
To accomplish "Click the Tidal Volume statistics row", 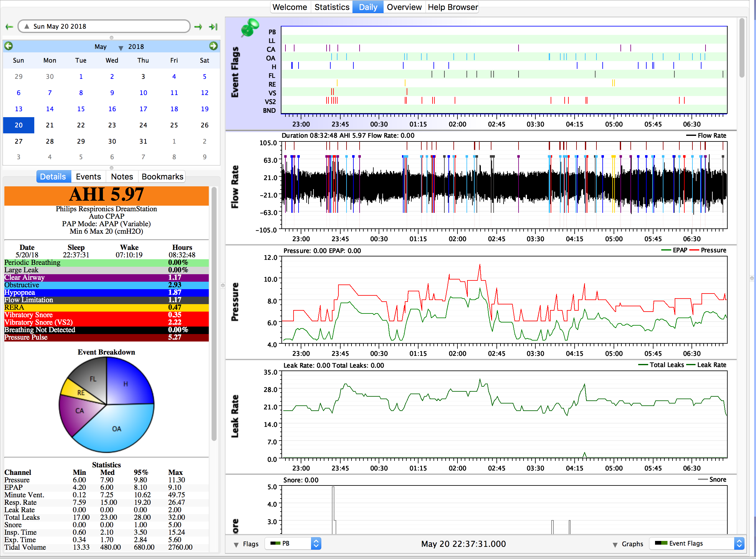I will 106,547.
